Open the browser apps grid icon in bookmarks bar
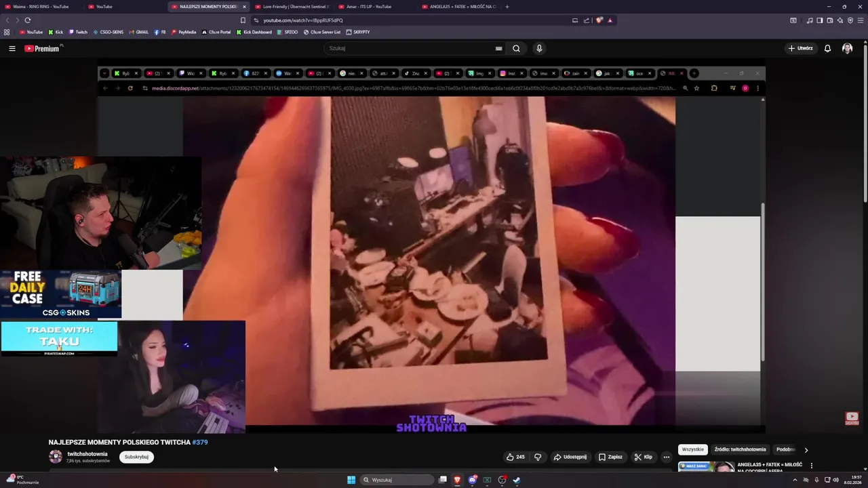Image resolution: width=868 pixels, height=488 pixels. tap(7, 32)
